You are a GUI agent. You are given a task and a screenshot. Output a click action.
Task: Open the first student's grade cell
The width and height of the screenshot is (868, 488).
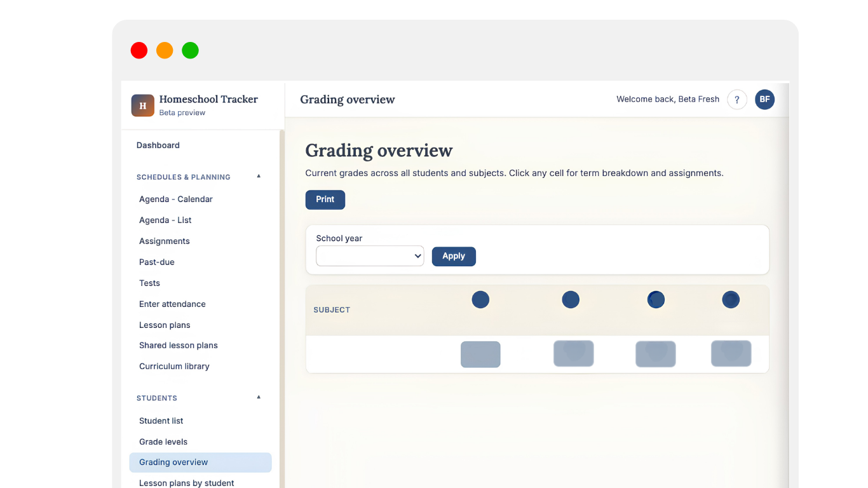[480, 355]
